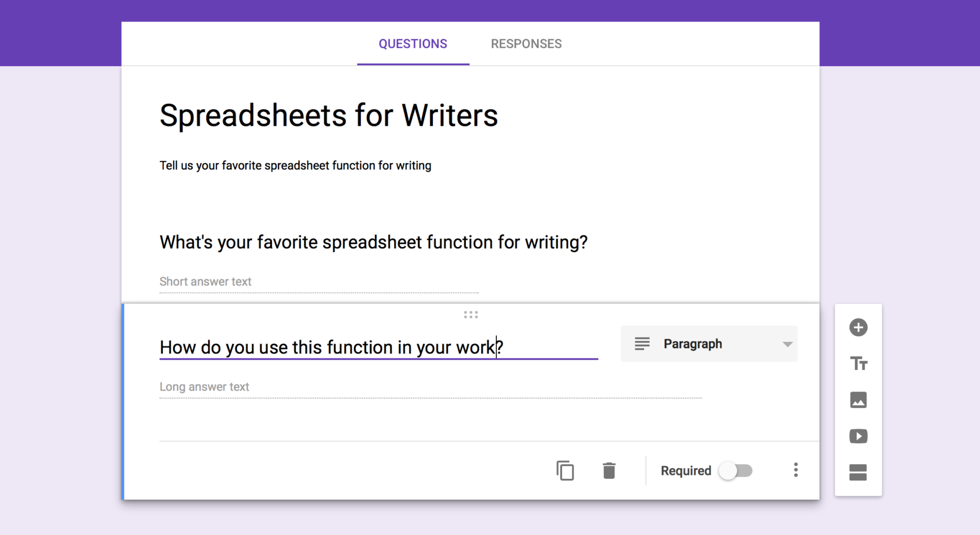Select the Questions tab
Viewport: 980px width, 535px height.
point(413,44)
